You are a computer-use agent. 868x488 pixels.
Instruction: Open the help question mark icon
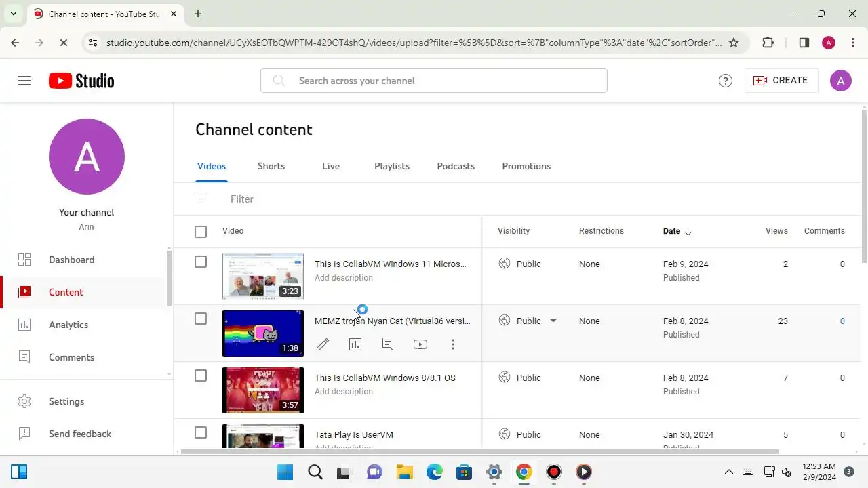(726, 81)
